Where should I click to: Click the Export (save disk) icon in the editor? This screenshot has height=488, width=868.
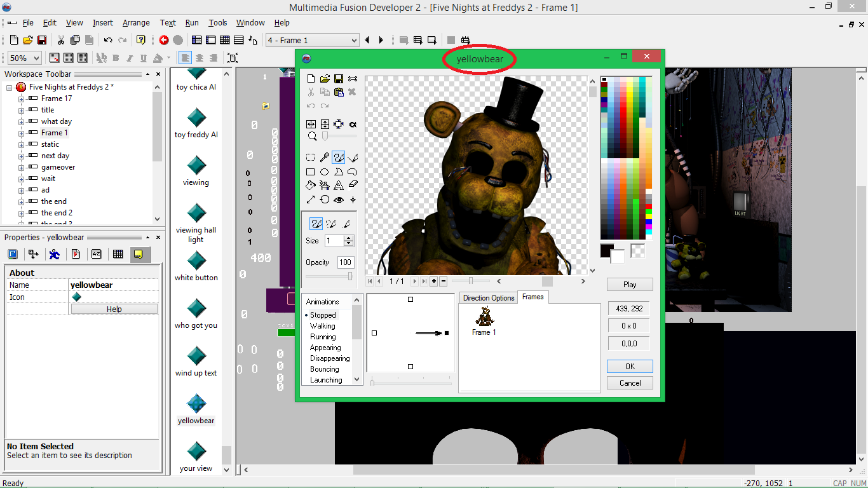(x=339, y=79)
